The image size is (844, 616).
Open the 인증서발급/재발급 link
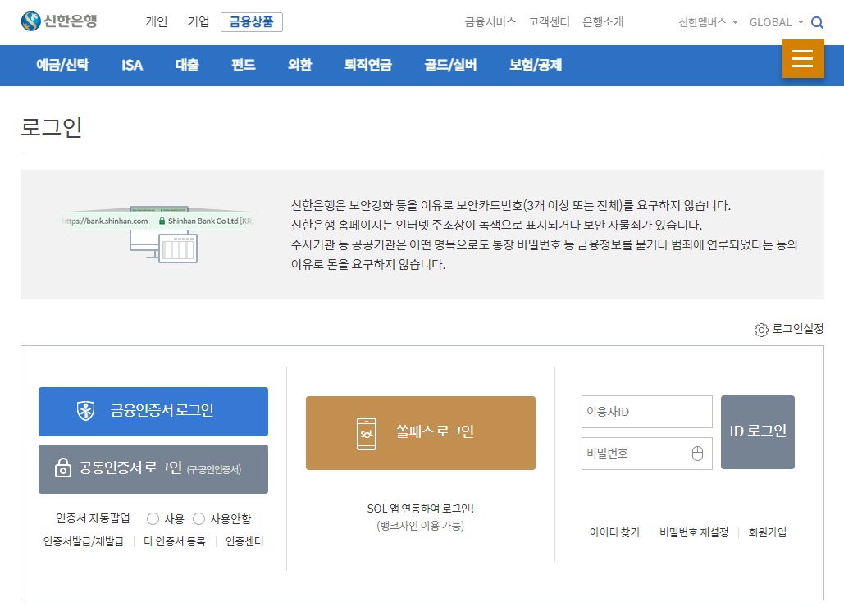click(84, 541)
